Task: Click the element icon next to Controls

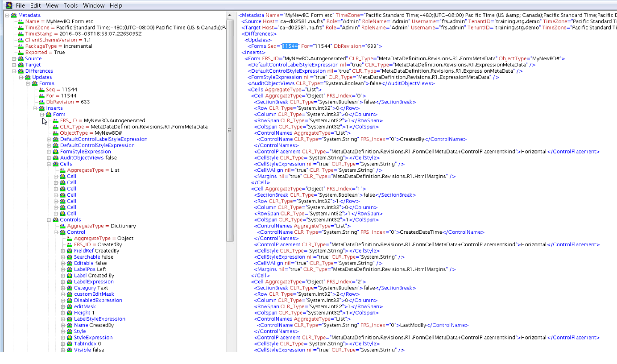Action: point(56,220)
